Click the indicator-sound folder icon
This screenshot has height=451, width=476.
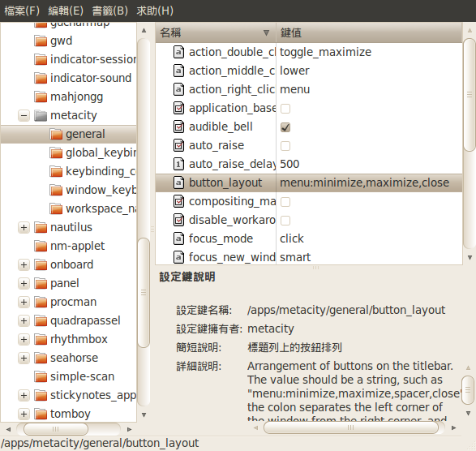[x=41, y=78]
